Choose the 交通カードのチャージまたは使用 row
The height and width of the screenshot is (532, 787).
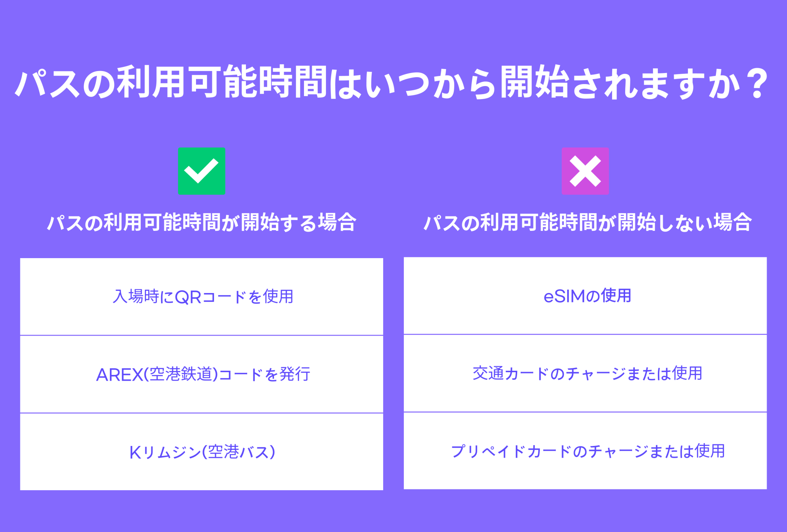[585, 373]
